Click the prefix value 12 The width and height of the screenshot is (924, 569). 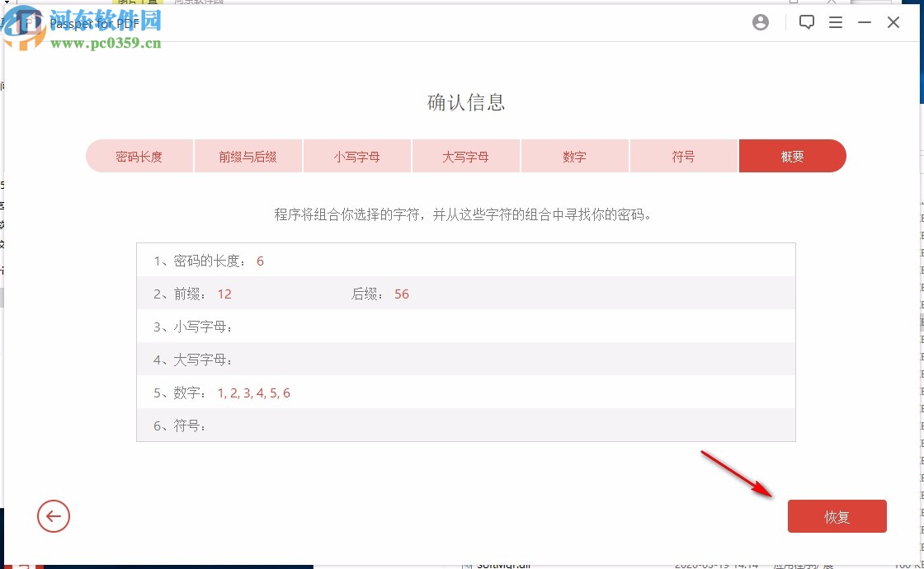tap(224, 294)
